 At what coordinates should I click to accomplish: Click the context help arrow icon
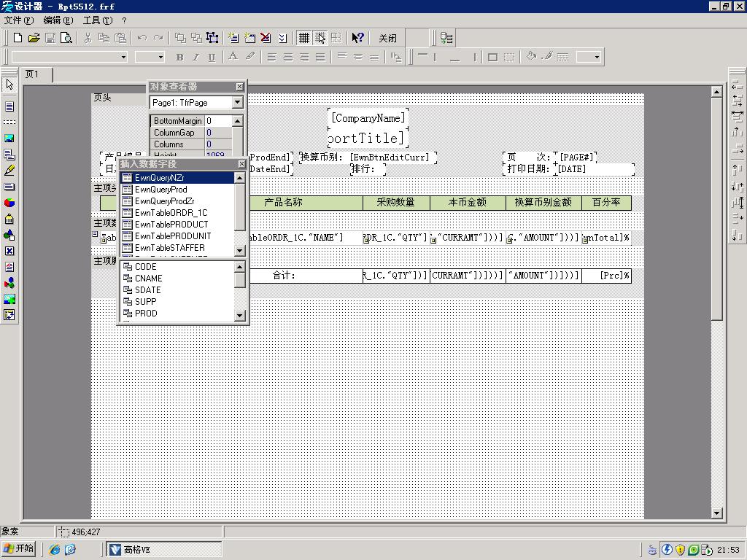(357, 38)
